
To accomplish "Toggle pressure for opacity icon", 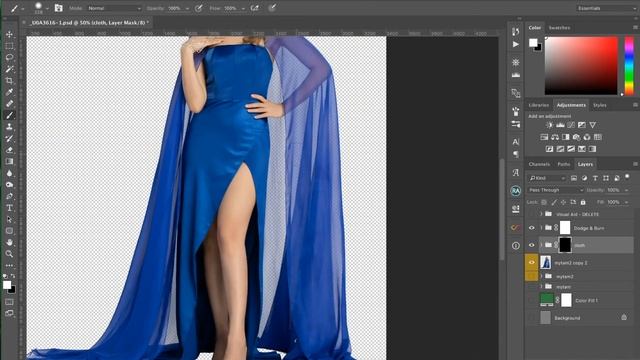I will pos(199,8).
